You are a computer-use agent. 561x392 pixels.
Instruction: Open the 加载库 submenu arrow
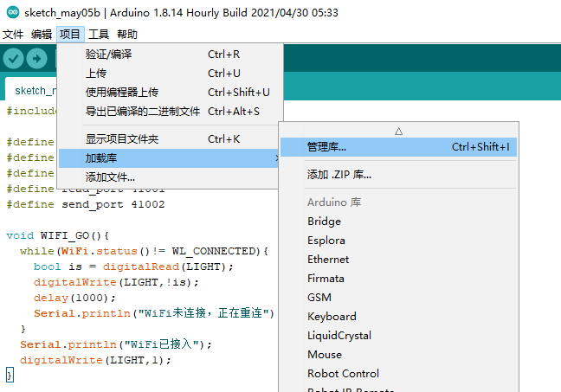(x=276, y=158)
